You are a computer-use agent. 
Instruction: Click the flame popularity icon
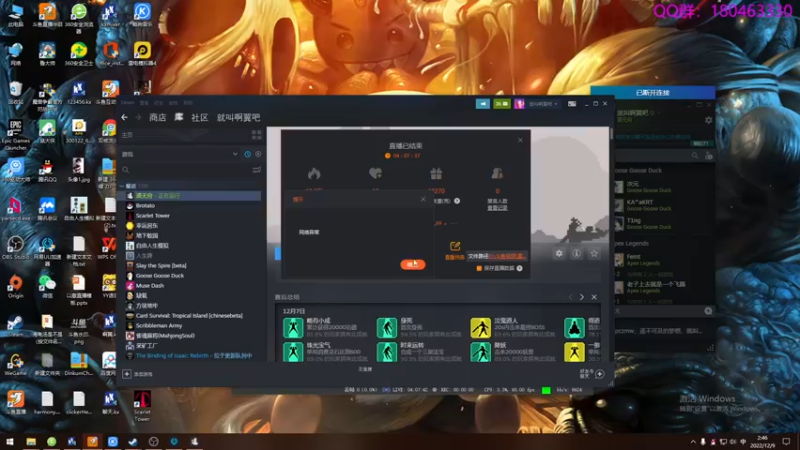(x=314, y=173)
